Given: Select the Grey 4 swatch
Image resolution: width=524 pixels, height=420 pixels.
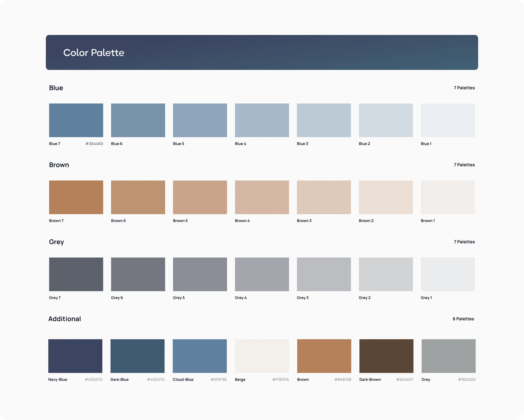Looking at the screenshot, I should [x=262, y=274].
